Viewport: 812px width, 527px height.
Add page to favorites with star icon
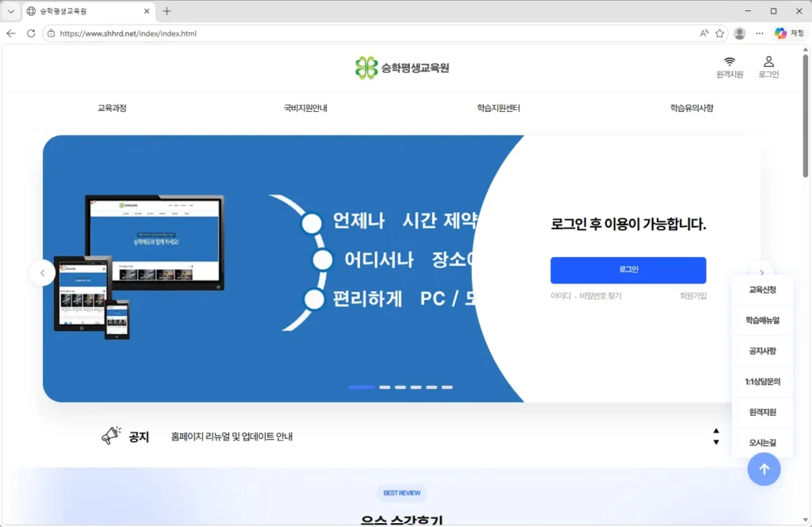pyautogui.click(x=720, y=33)
